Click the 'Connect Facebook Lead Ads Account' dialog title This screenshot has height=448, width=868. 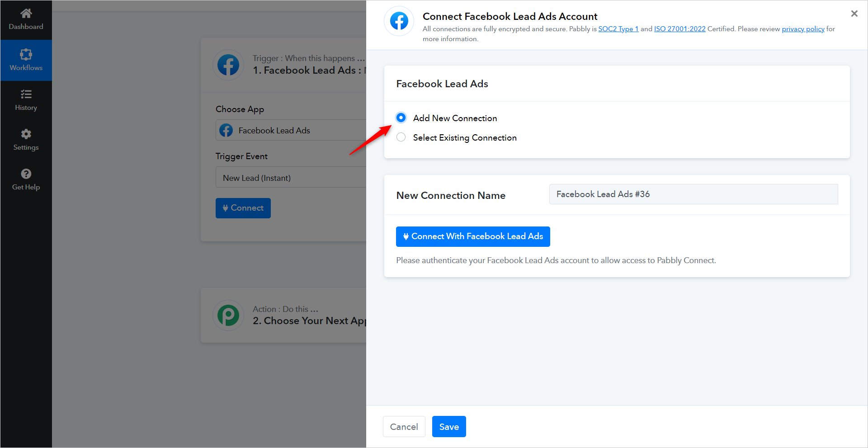[510, 16]
